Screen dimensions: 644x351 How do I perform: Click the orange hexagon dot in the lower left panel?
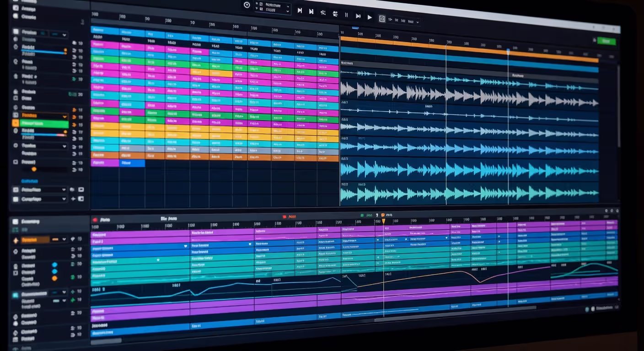click(54, 278)
